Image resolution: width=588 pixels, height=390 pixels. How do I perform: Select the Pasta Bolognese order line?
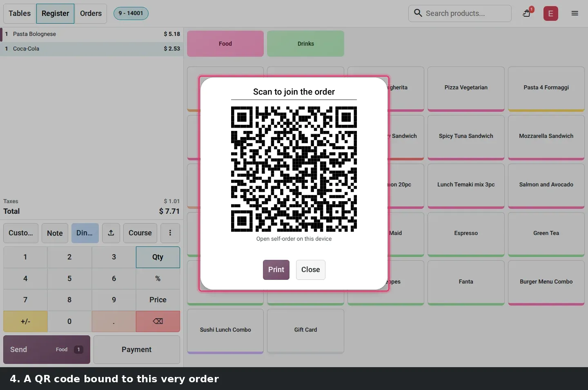[92, 34]
